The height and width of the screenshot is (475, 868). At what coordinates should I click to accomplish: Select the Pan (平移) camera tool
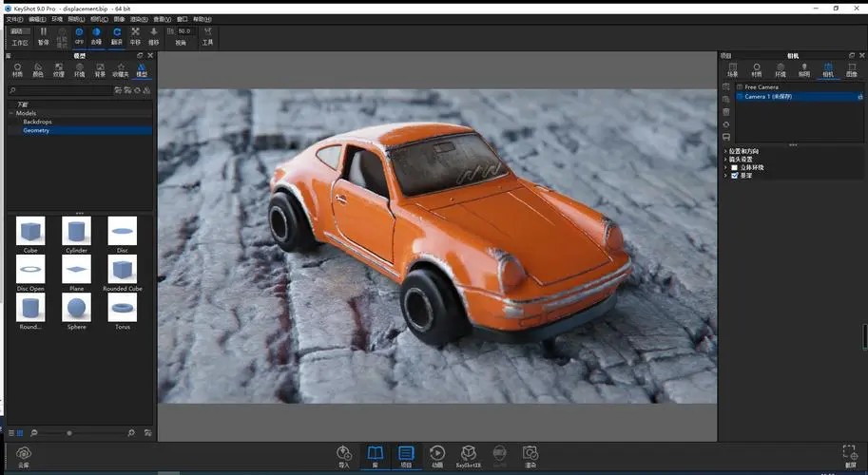point(135,33)
